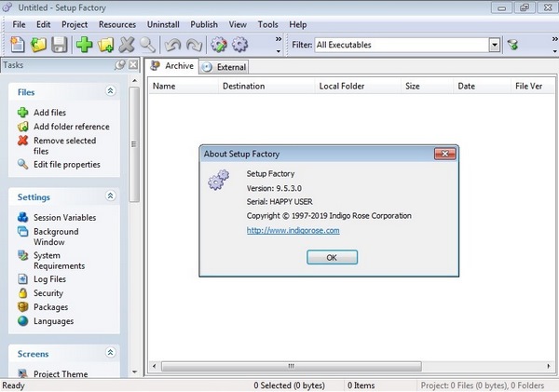Click the horizontal scrollbar thumb in file list

[x=292, y=366]
